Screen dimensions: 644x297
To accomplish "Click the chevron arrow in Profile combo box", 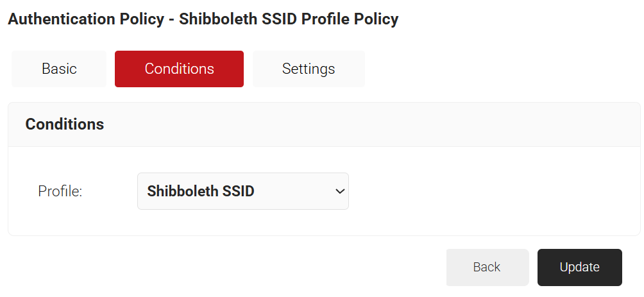I will click(340, 191).
